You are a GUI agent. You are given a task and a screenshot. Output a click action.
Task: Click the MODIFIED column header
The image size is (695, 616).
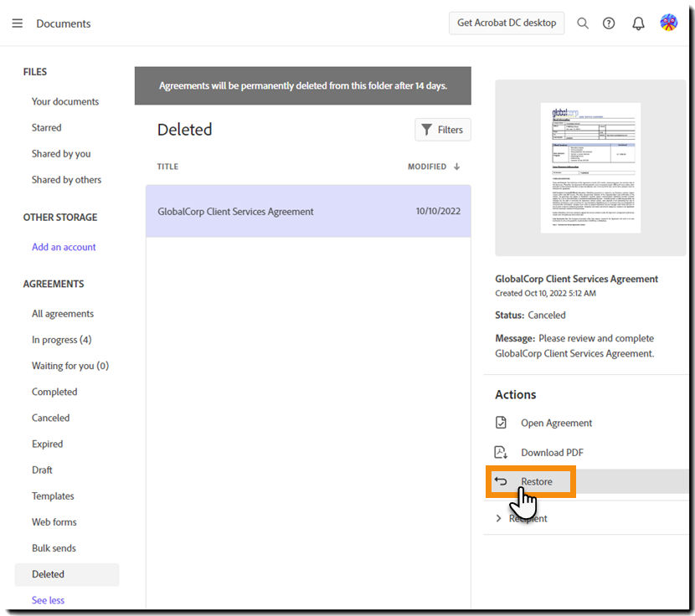click(427, 167)
